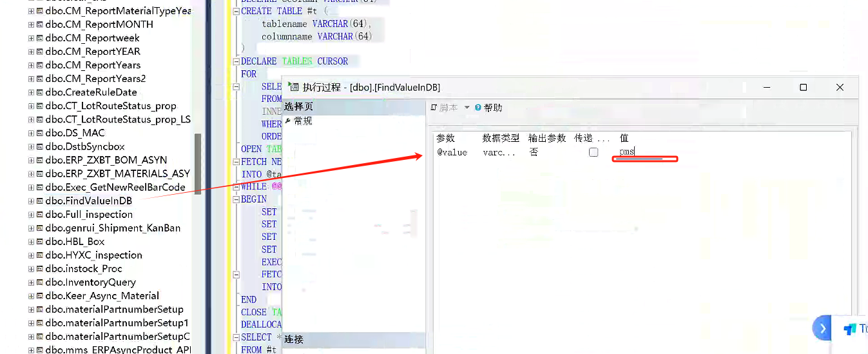This screenshot has width=868, height=354.
Task: Open the script dropdown arrow
Action: pos(467,108)
